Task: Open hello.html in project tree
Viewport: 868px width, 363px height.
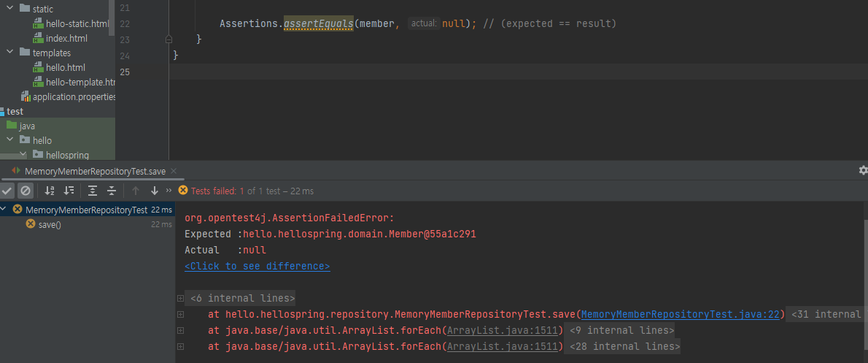Action: point(66,67)
